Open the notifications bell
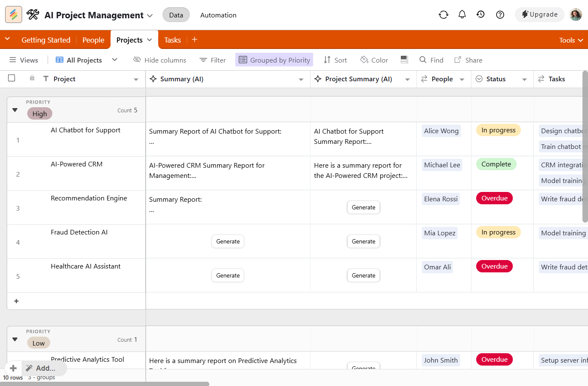This screenshot has width=588, height=386. click(462, 15)
